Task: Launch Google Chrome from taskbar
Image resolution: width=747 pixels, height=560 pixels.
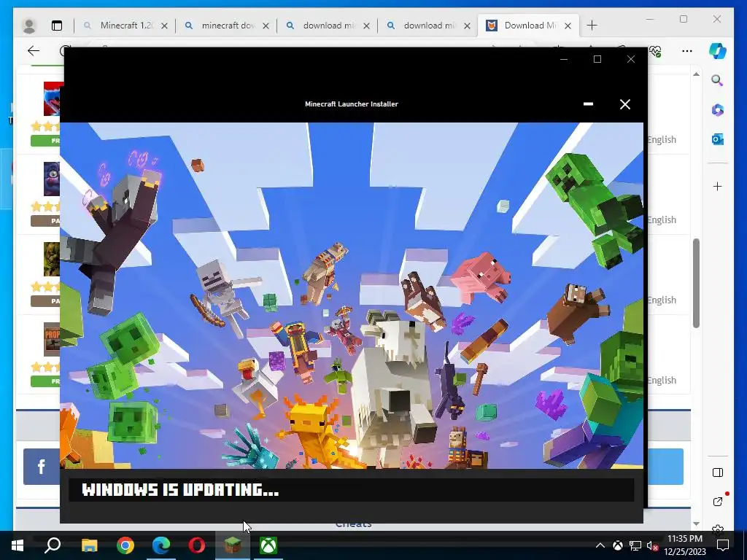Action: (x=125, y=545)
